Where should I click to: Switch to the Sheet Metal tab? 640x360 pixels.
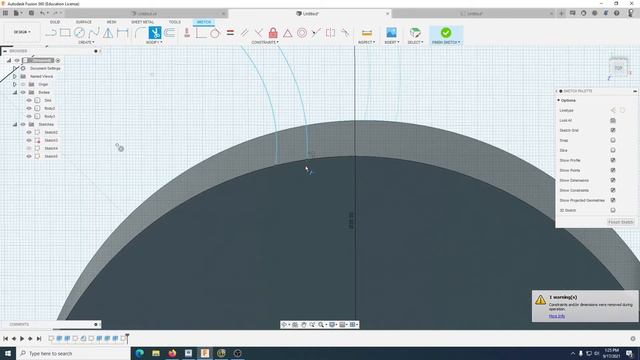point(142,22)
